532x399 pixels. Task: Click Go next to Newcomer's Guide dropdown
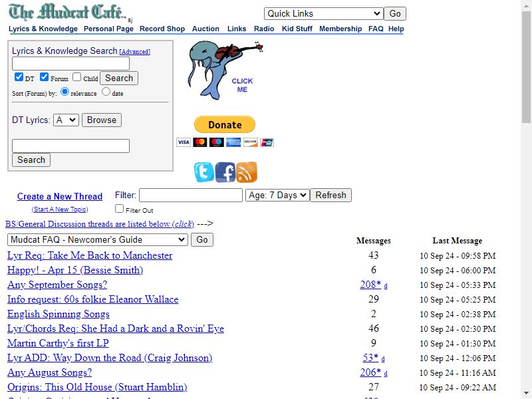pos(202,239)
